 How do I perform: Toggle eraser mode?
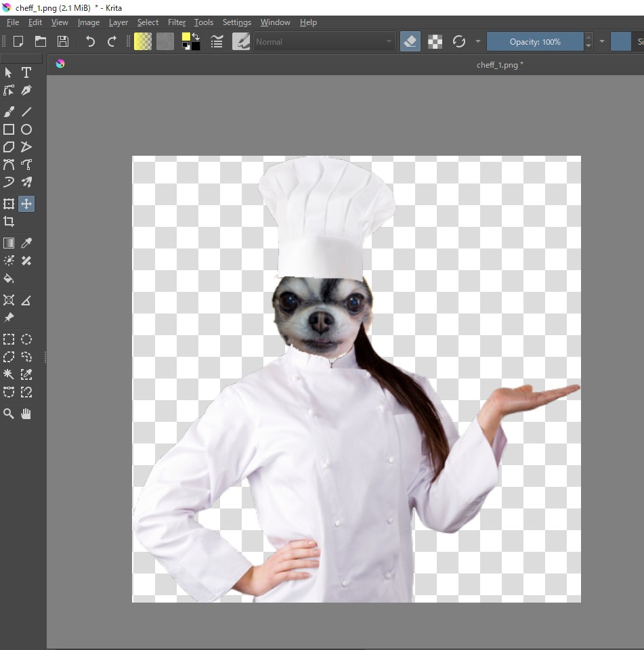tap(410, 41)
